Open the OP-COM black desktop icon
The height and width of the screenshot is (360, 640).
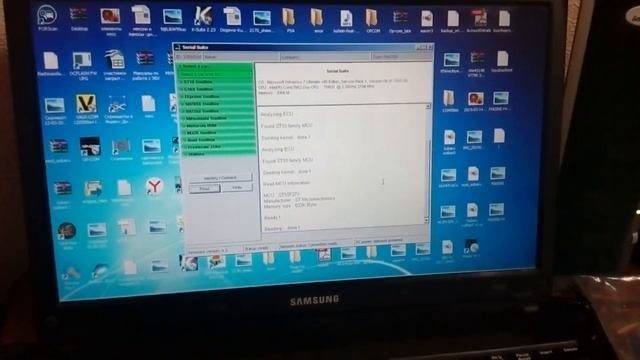pos(90,149)
